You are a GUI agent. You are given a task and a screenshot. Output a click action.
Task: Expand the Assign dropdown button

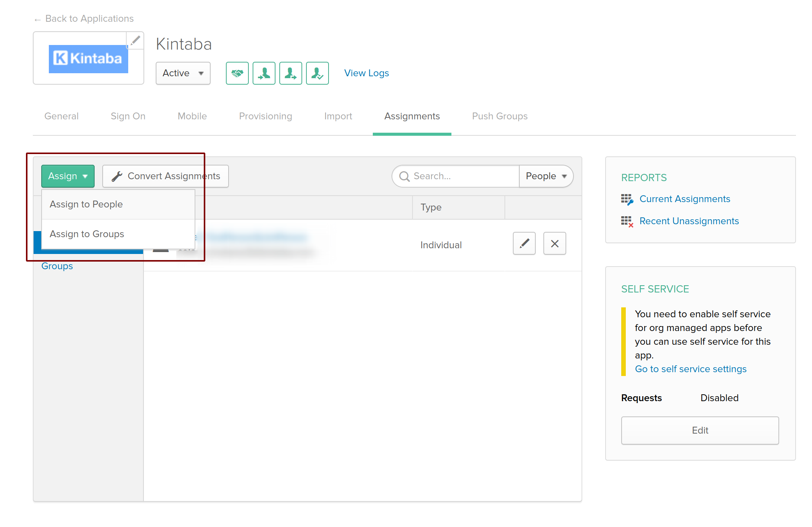pos(68,176)
